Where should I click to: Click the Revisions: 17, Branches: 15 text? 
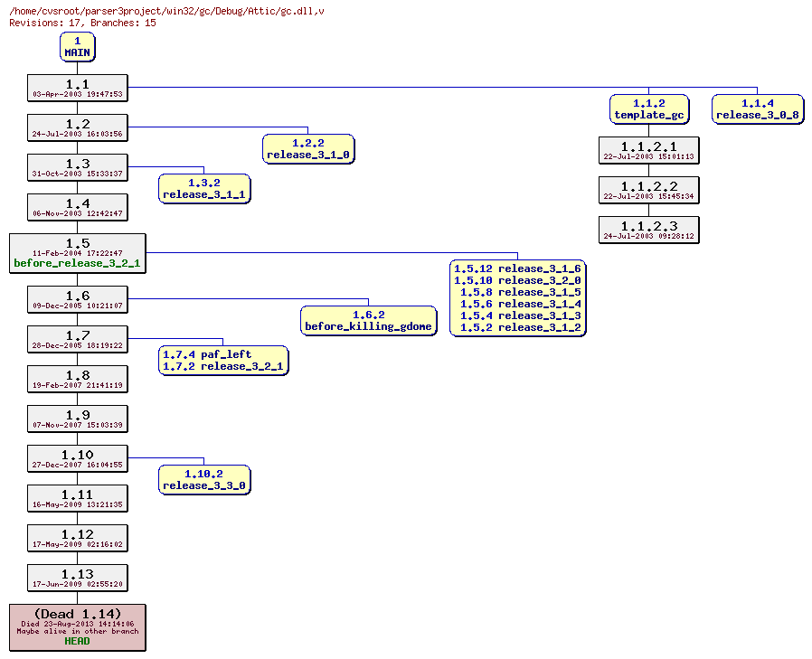point(83,23)
